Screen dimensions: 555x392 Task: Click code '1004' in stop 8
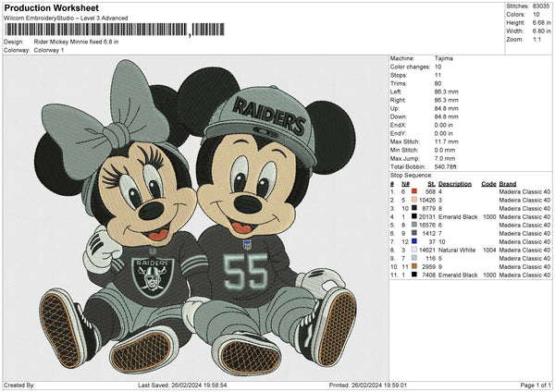(489, 251)
